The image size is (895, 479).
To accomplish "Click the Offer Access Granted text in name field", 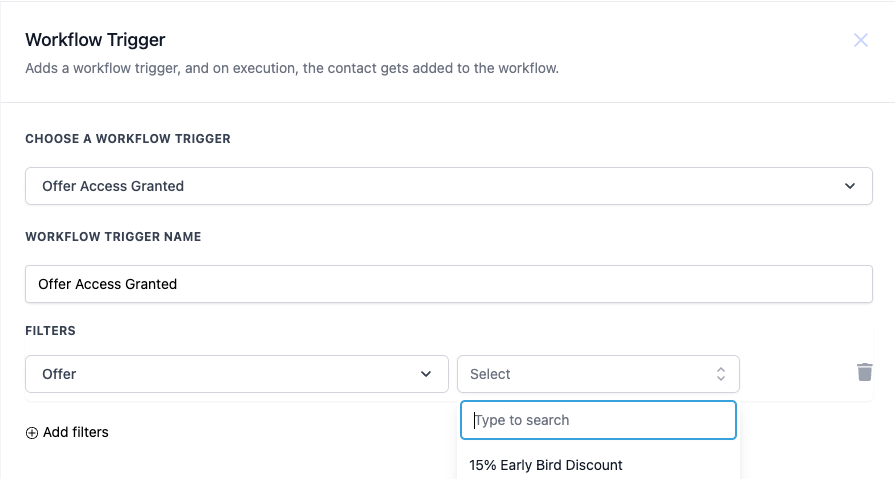I will point(107,284).
